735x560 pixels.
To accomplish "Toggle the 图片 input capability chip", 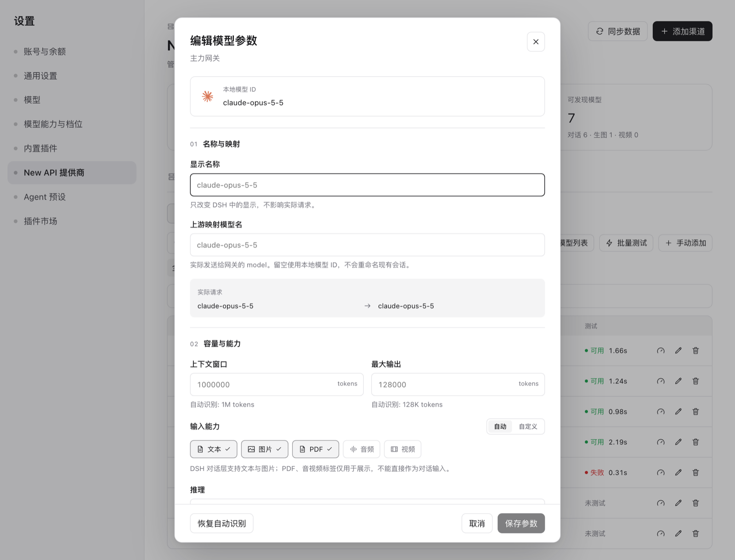I will (x=265, y=449).
